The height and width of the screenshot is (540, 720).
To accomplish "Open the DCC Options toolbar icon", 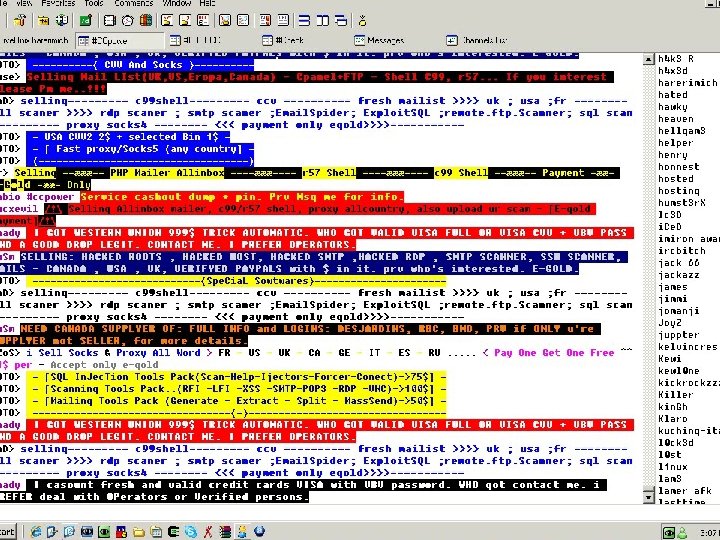I will pyautogui.click(x=203, y=20).
